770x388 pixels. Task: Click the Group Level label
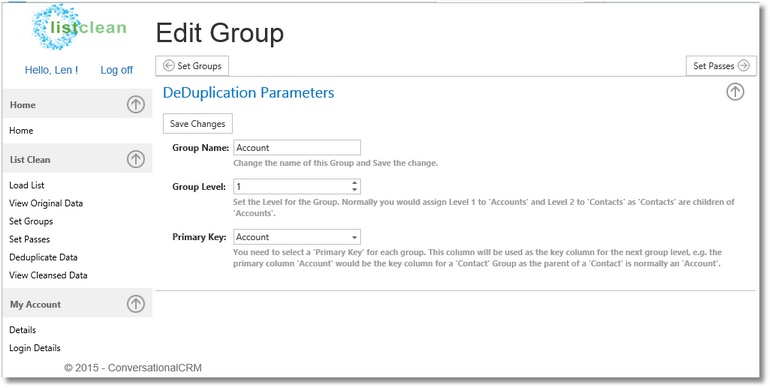199,187
